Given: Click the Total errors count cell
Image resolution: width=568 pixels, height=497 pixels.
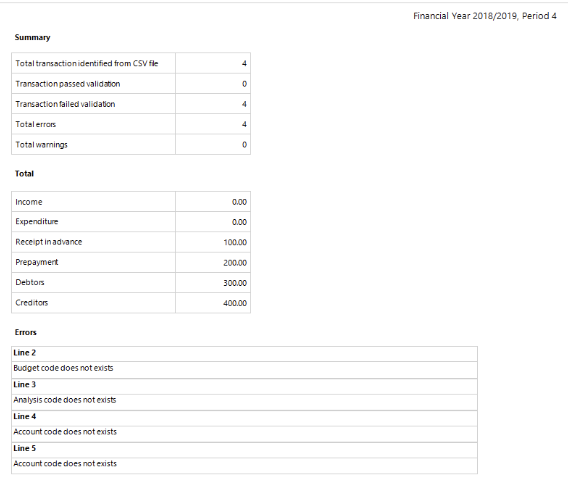Looking at the screenshot, I should point(213,124).
